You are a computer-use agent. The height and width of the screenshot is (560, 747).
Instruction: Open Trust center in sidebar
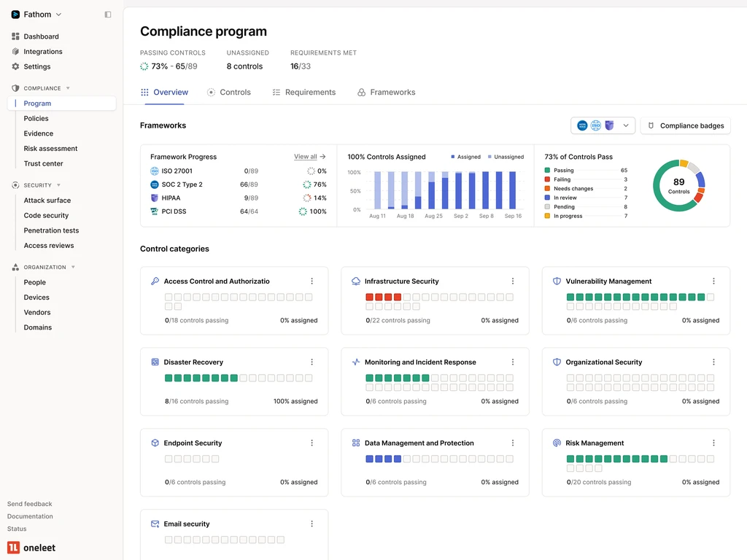[x=43, y=163]
